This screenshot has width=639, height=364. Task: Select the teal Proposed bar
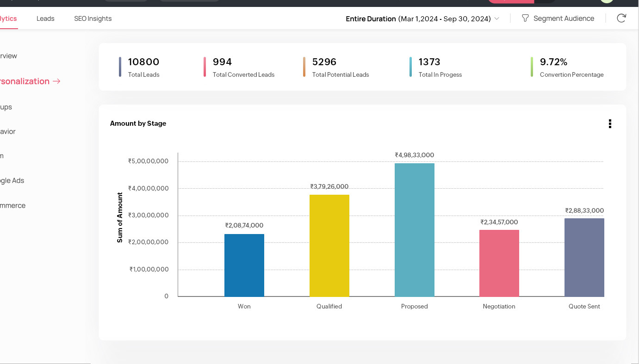pos(414,230)
